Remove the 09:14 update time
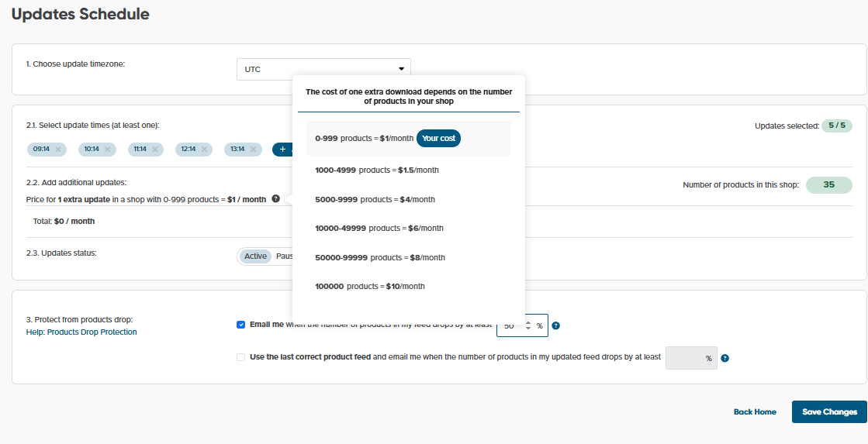This screenshot has height=444, width=868. point(58,150)
